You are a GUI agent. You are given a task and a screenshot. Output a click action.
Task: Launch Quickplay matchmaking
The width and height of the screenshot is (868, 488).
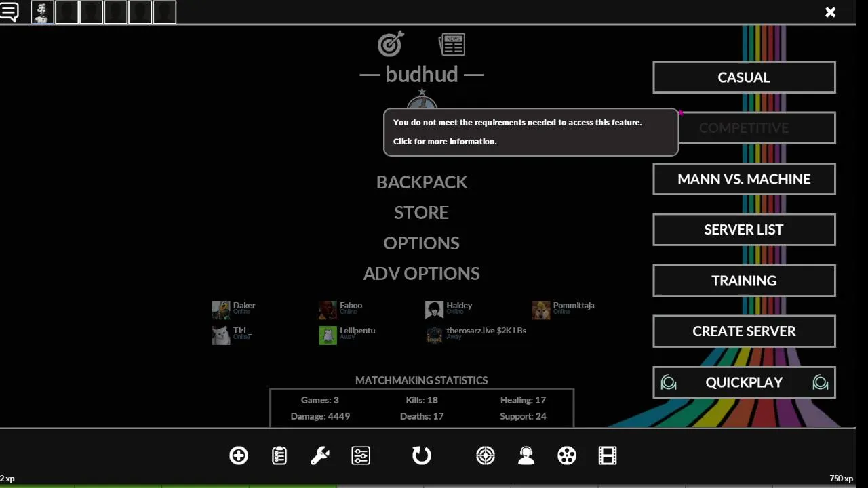744,382
